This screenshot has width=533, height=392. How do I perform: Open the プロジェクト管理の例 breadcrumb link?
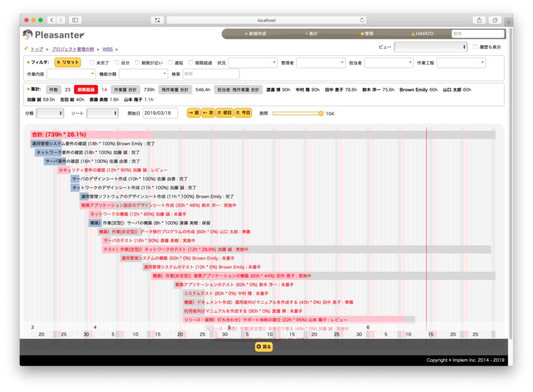tap(73, 49)
